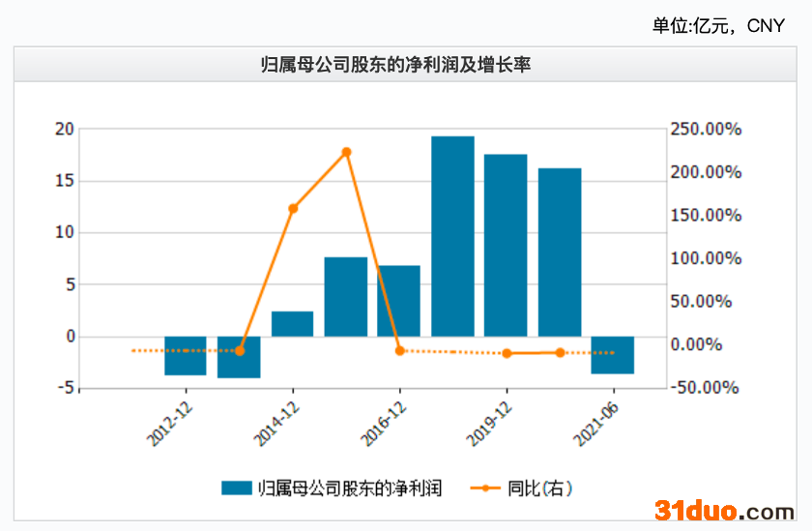812x532 pixels.
Task: Click the 单位:亿元, CNY unit label
Action: point(718,26)
